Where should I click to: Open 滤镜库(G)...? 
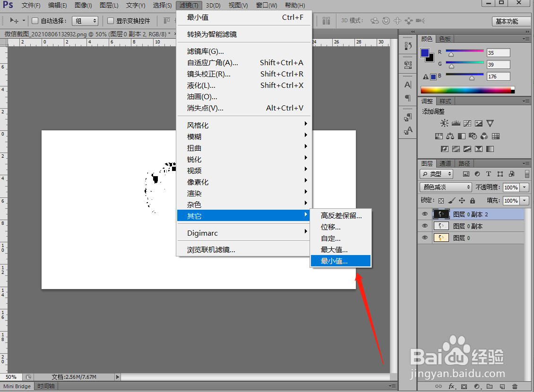point(244,51)
